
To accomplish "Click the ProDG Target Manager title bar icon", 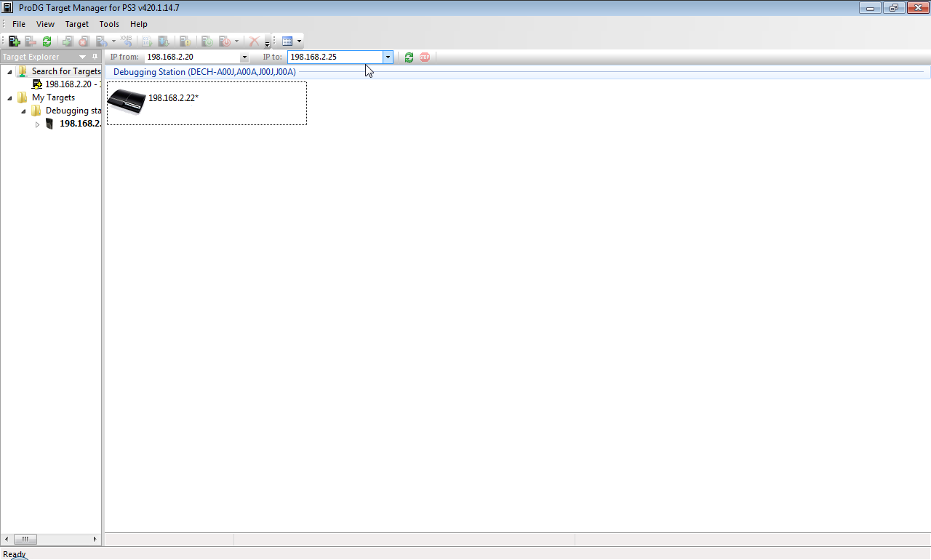I will pyautogui.click(x=8, y=8).
